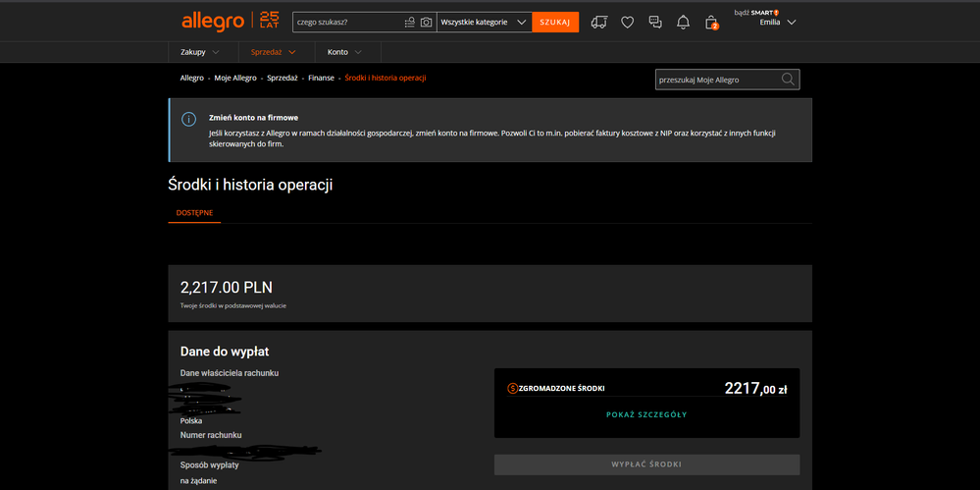This screenshot has width=980, height=490.
Task: Click Środki i historia operacji breadcrumb
Action: click(x=386, y=79)
